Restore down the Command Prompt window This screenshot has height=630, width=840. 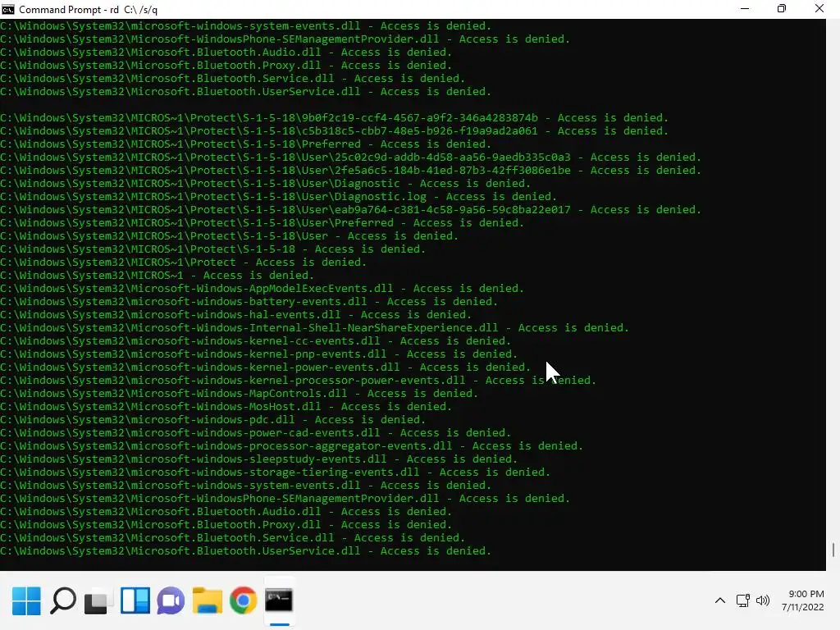pos(782,9)
